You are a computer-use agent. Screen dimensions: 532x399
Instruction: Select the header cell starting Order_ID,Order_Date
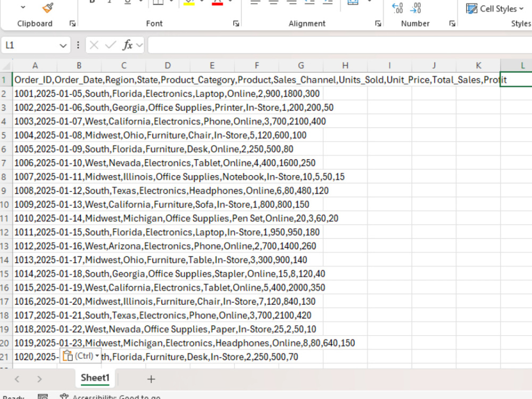pos(35,80)
